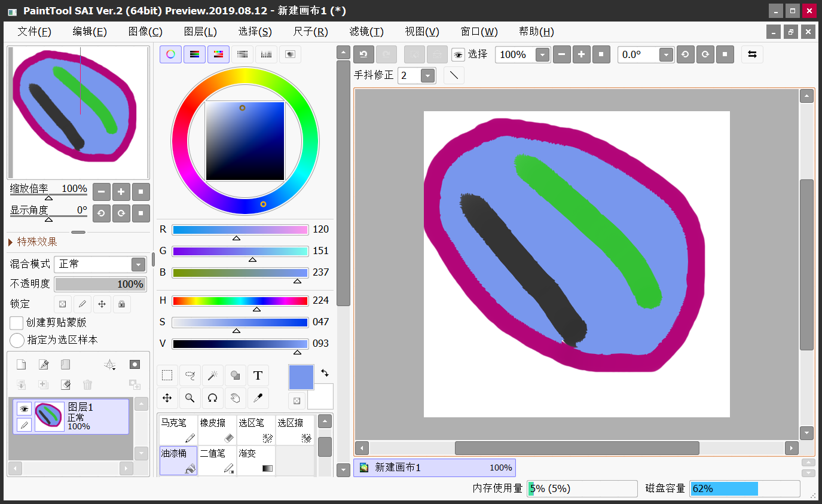Viewport: 822px width, 504px height.
Task: Select the magic wand tool
Action: pyautogui.click(x=212, y=375)
